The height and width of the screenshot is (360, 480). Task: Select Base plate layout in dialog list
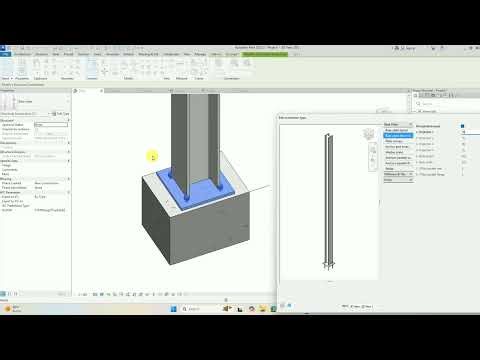pos(396,130)
